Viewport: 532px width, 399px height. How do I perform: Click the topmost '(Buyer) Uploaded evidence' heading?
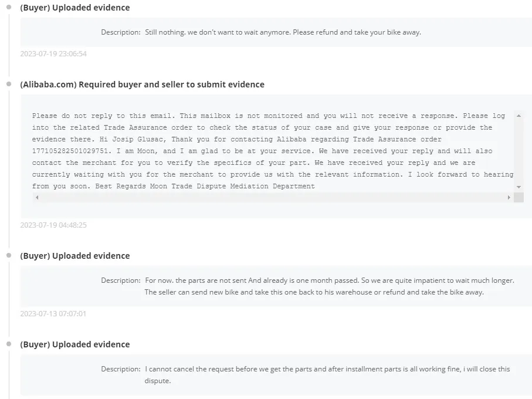(75, 8)
